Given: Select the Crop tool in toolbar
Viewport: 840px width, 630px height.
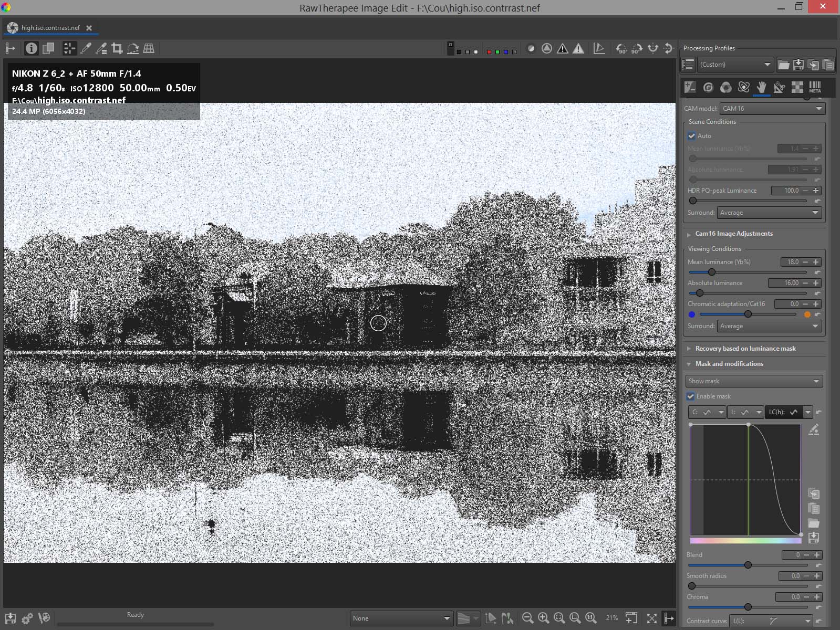Looking at the screenshot, I should (117, 49).
